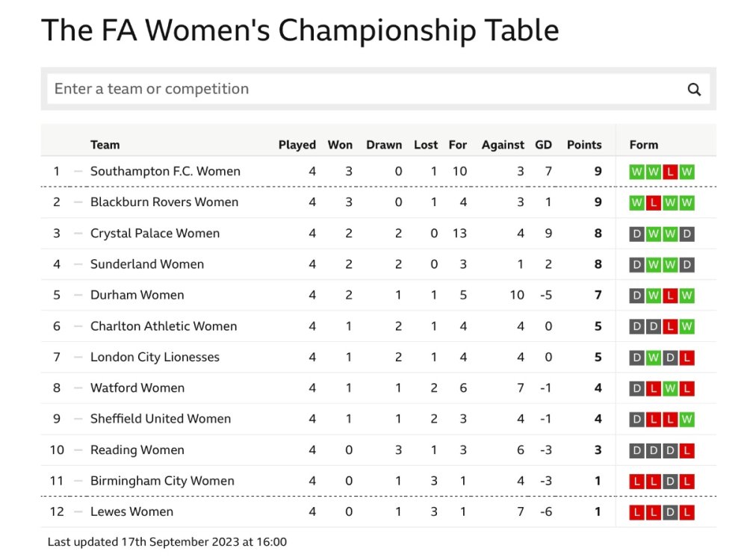
Task: Click Reading Women's red L form badge
Action: tap(687, 450)
